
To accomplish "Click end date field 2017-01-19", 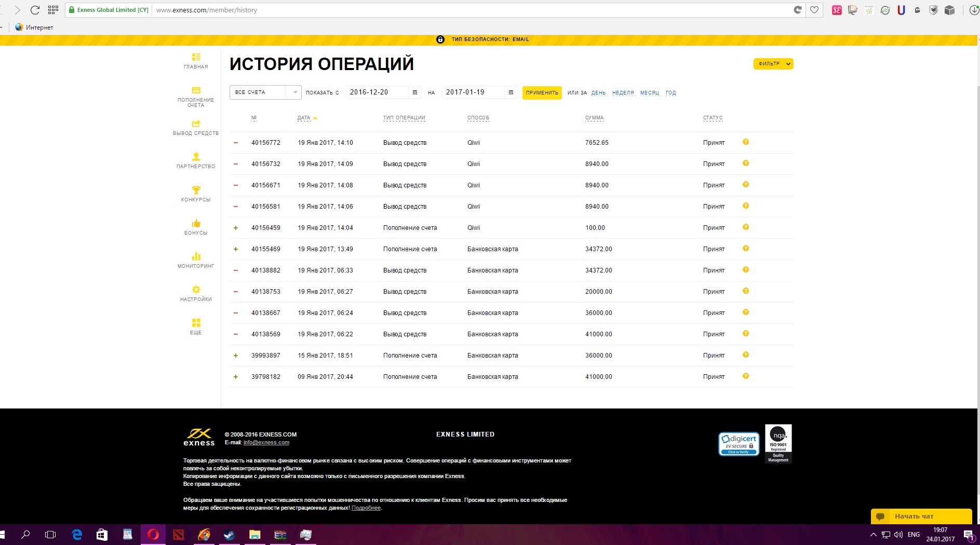I will tap(473, 92).
